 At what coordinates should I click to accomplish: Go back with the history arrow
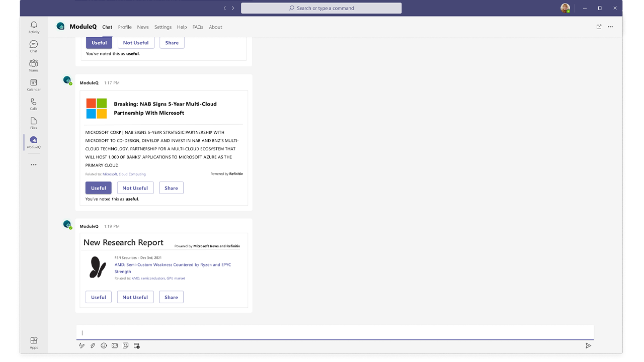click(x=225, y=8)
